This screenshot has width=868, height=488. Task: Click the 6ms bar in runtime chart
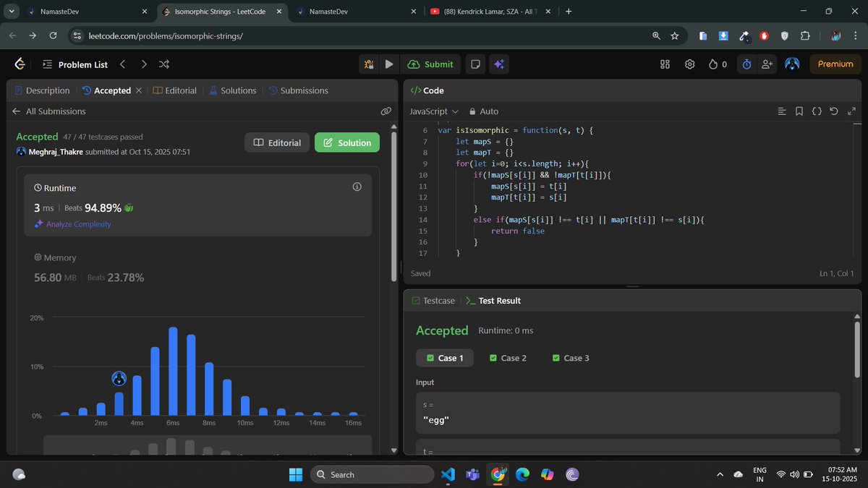[173, 371]
